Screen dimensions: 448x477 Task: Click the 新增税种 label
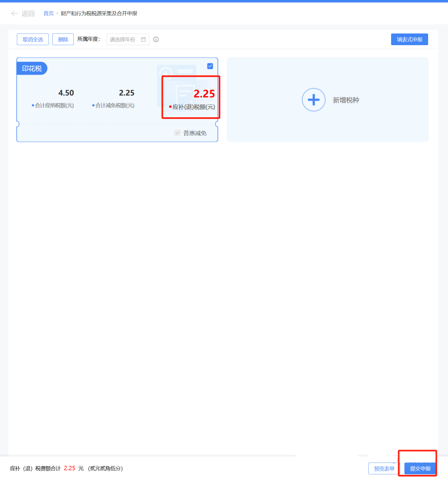tap(346, 100)
